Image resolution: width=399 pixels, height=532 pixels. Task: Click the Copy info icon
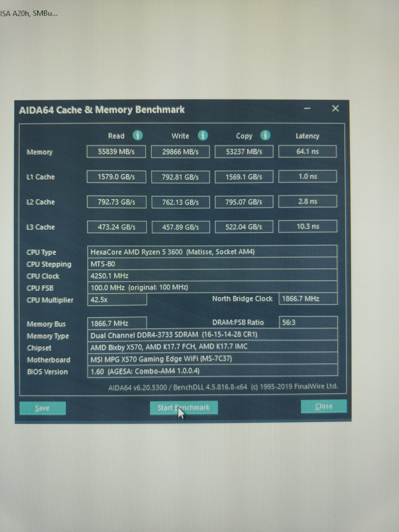tap(265, 135)
